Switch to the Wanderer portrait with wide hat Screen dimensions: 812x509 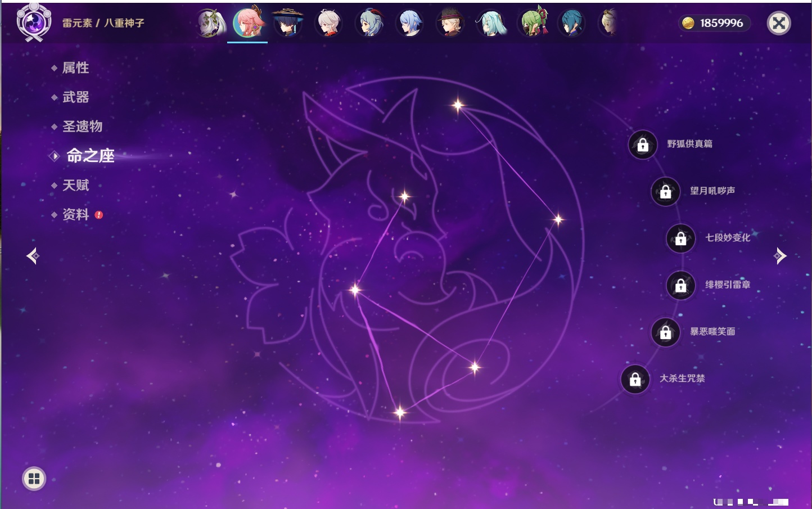pos(288,23)
